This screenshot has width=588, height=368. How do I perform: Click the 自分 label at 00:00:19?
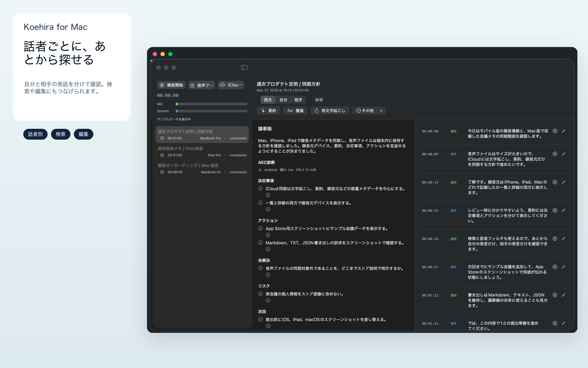(453, 183)
